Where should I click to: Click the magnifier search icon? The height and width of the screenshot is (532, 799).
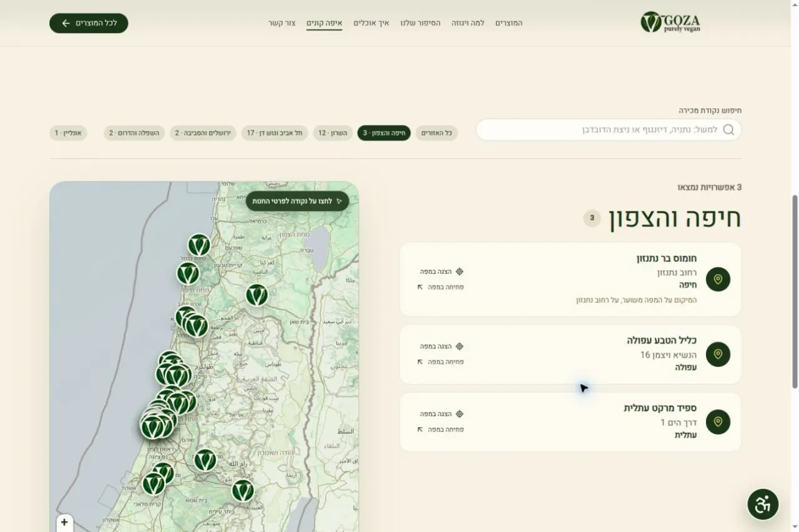(x=728, y=130)
